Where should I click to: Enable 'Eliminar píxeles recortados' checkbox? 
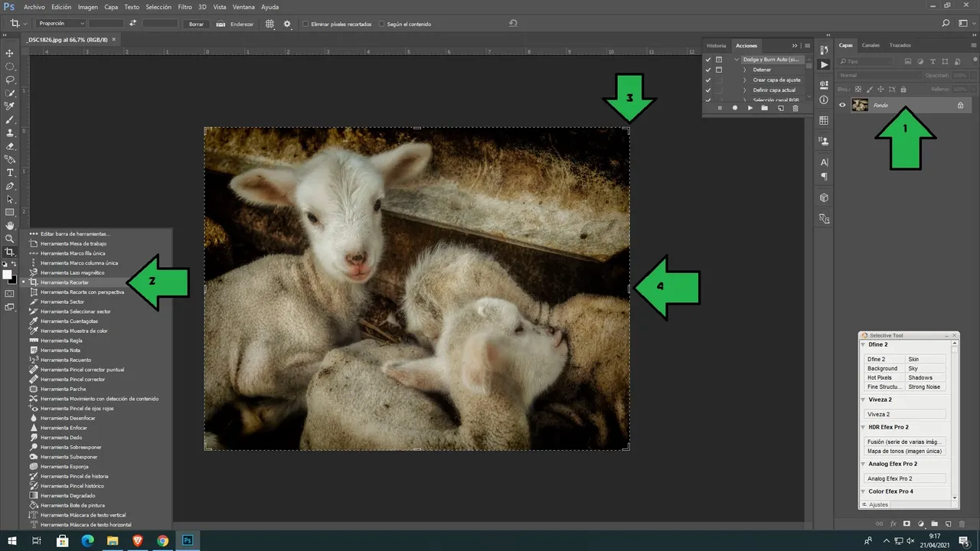[305, 24]
